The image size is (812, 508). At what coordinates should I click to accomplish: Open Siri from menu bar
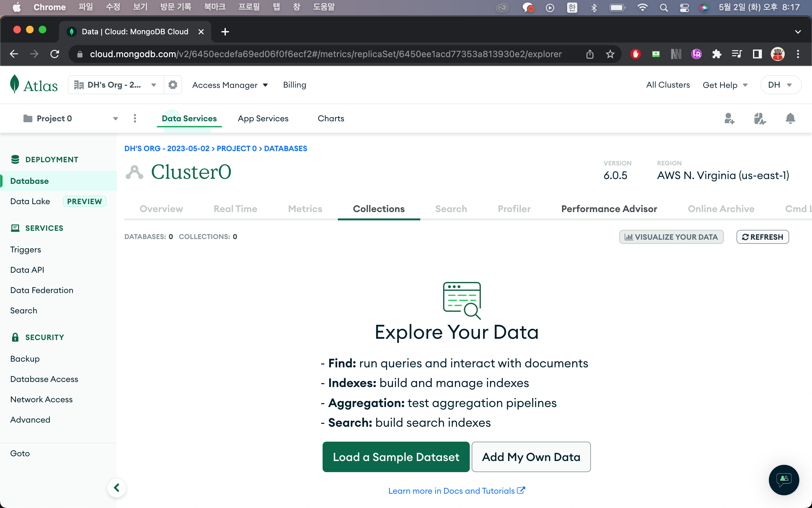click(x=704, y=7)
